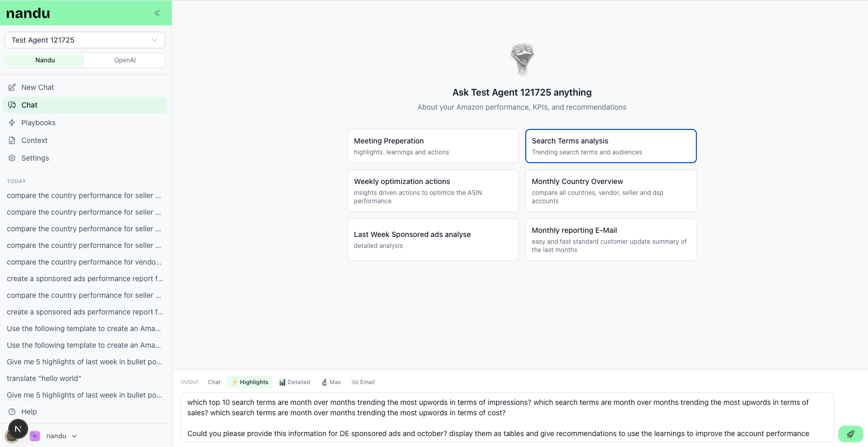Open the Chat sidebar item
The width and height of the screenshot is (868, 447).
point(30,105)
